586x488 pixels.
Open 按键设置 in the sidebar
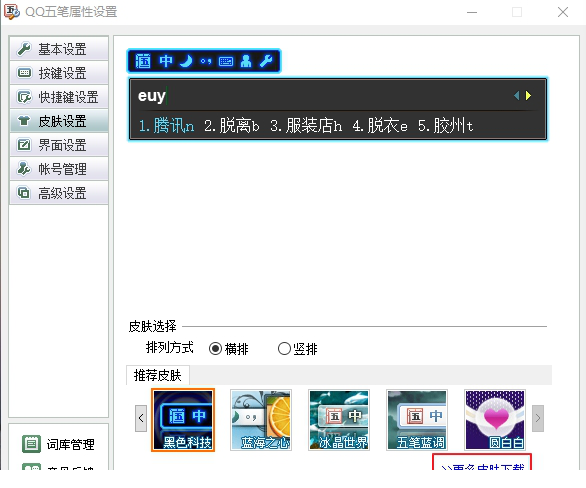59,73
